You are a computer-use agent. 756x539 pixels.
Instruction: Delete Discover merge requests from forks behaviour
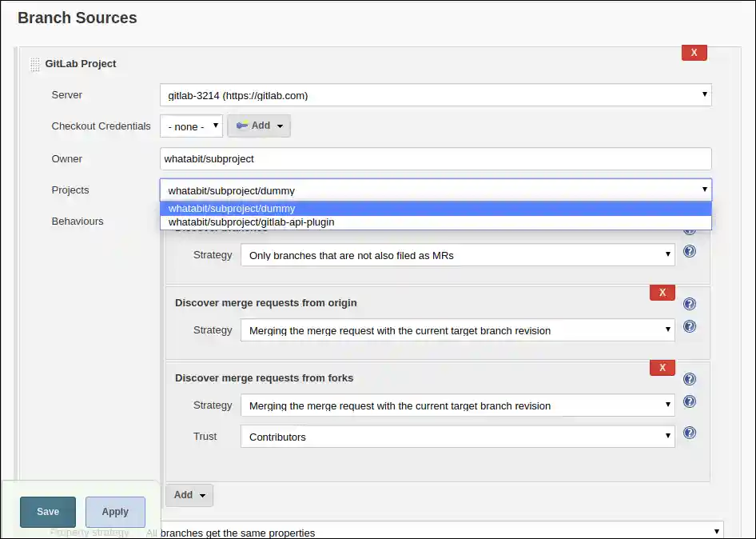662,368
